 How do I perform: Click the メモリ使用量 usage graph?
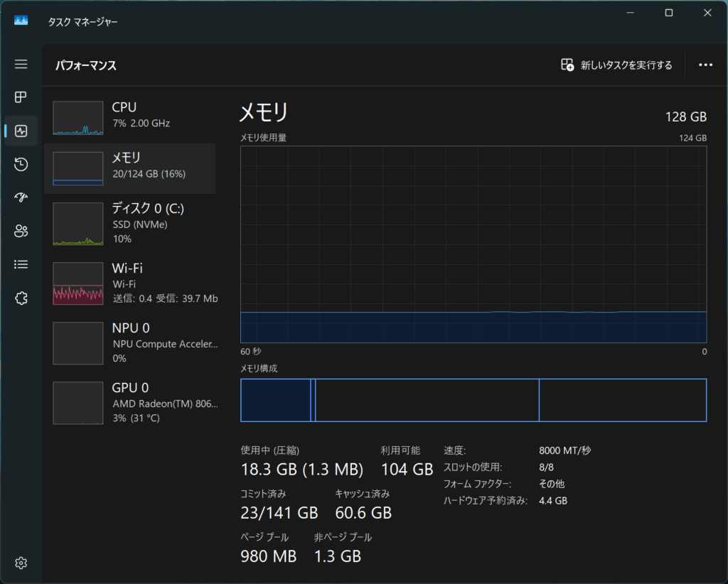[473, 244]
